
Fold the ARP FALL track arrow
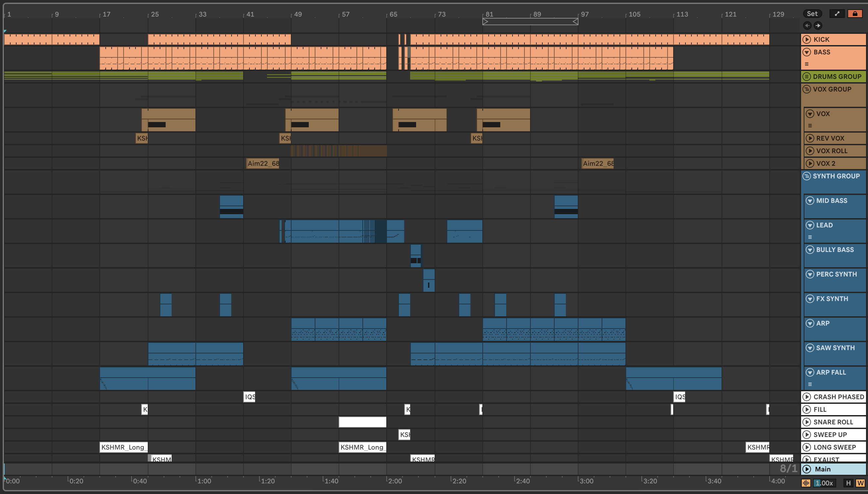(x=810, y=372)
